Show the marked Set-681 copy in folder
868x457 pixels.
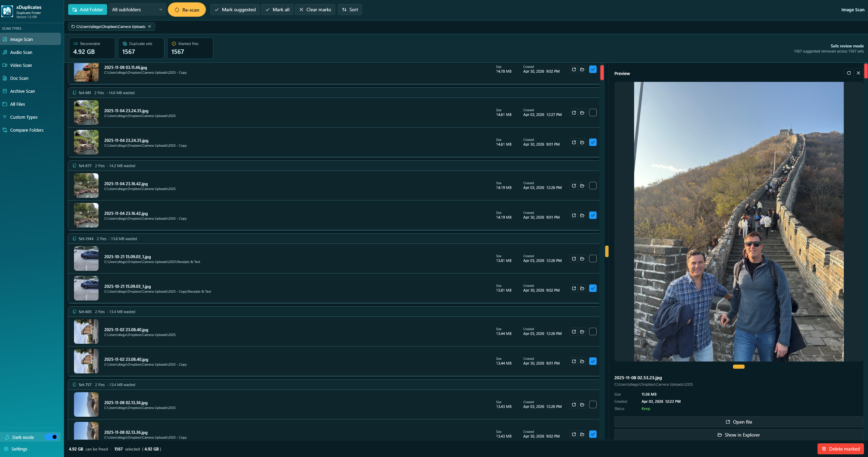582,142
